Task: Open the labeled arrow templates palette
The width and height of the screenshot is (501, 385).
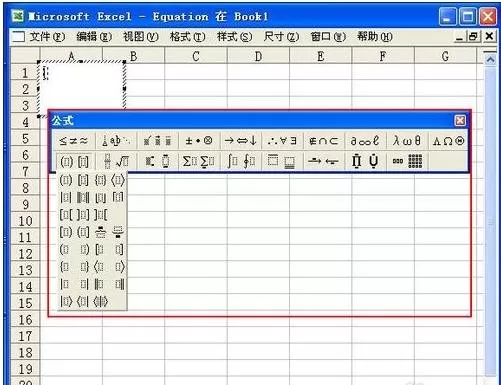Action: pos(324,162)
